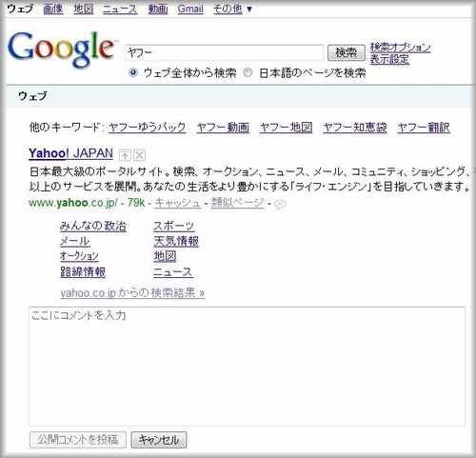Click the search query input field
Viewport: 476px width, 458px height.
click(x=225, y=52)
